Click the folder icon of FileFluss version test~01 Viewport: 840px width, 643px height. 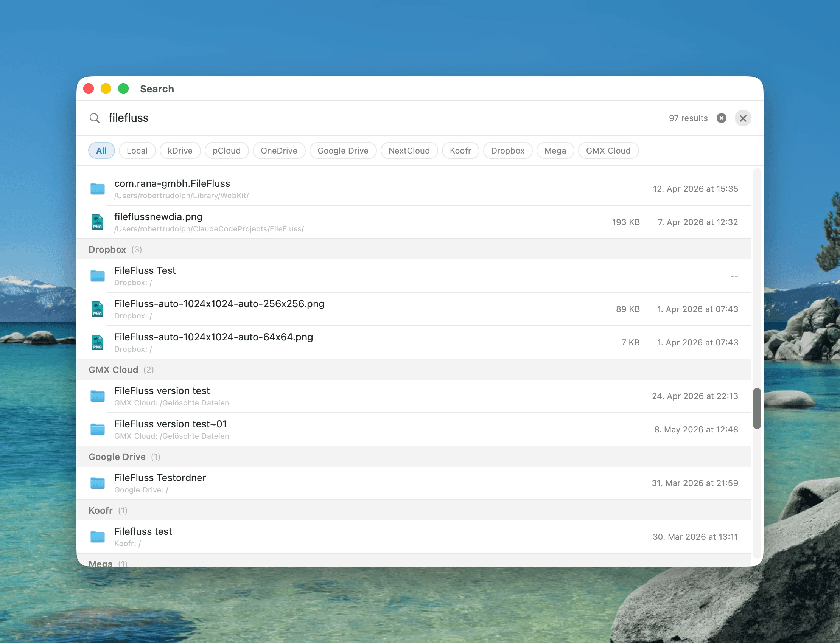(98, 429)
